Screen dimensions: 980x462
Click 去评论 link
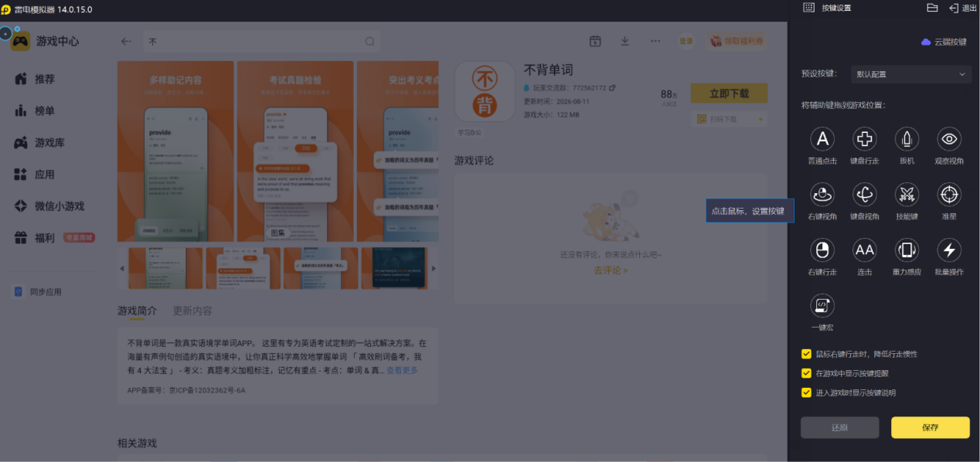[611, 270]
